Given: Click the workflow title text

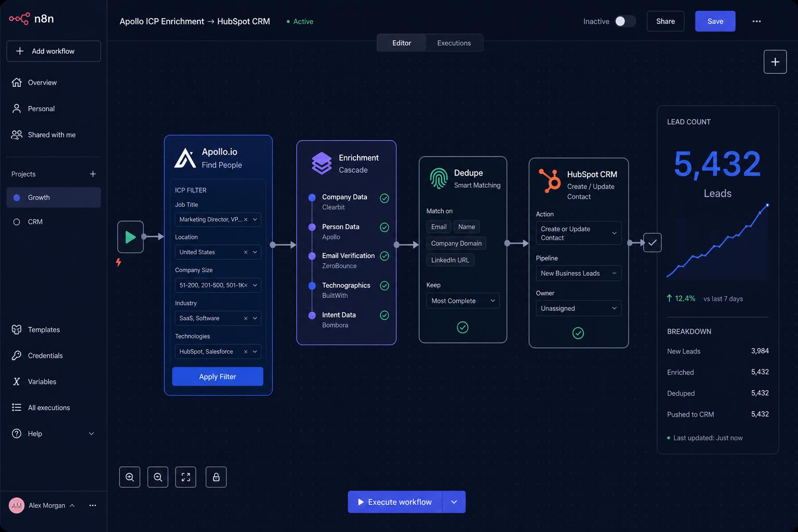Looking at the screenshot, I should pyautogui.click(x=195, y=21).
